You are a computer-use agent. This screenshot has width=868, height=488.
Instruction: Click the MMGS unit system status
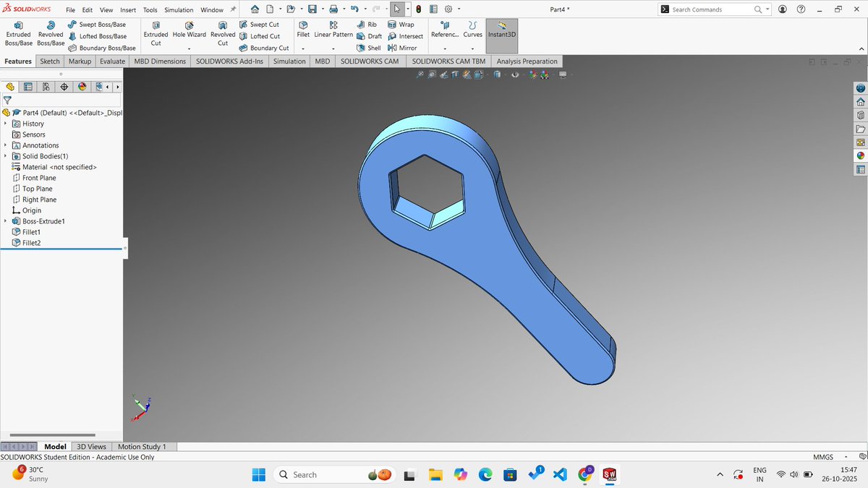pyautogui.click(x=822, y=457)
